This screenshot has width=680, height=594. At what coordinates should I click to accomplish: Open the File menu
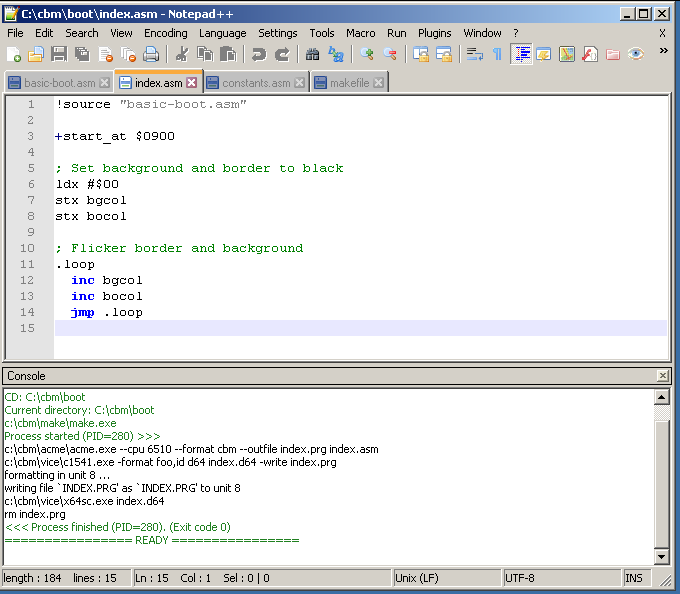click(x=15, y=33)
